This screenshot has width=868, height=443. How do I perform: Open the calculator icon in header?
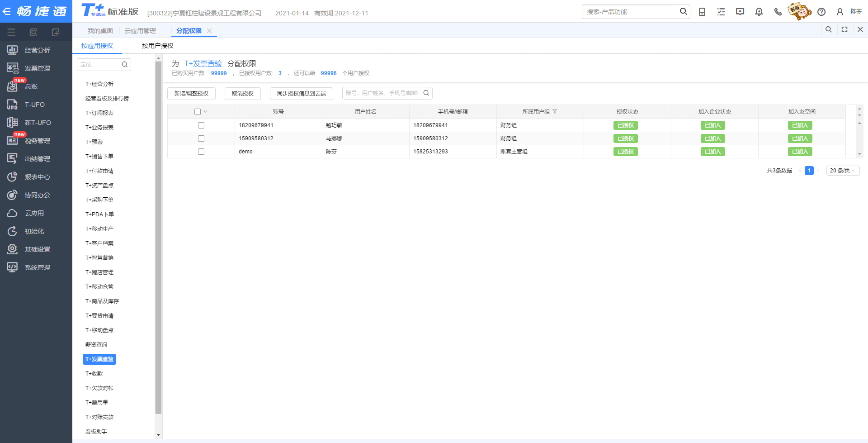click(x=702, y=12)
